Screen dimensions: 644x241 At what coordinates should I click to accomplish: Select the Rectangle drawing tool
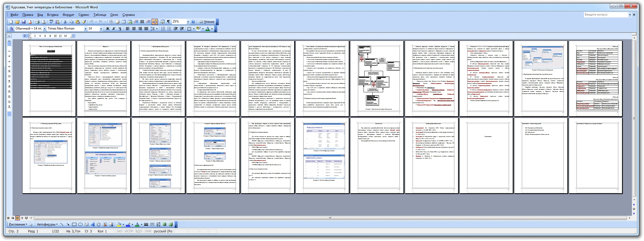(74, 224)
